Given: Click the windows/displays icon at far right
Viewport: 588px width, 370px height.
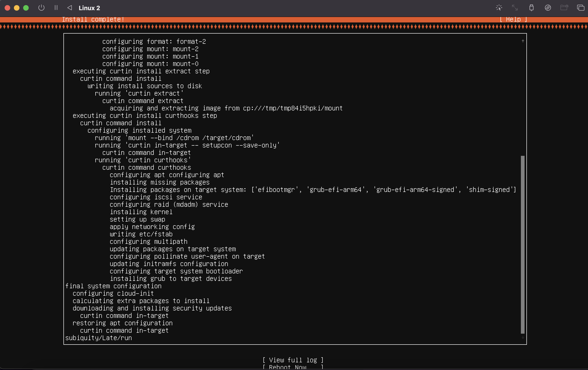Looking at the screenshot, I should pos(580,8).
